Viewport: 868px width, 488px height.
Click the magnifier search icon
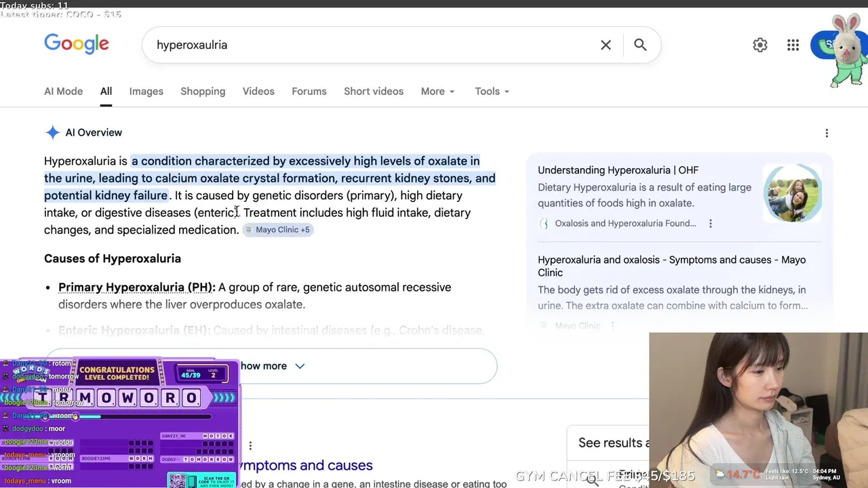click(640, 45)
